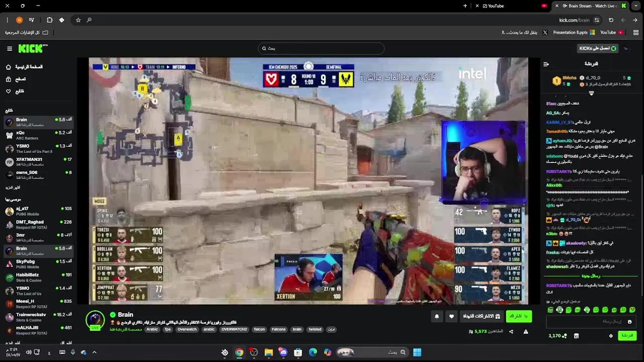Collapse the chat panel with the arrow icon

click(x=546, y=64)
